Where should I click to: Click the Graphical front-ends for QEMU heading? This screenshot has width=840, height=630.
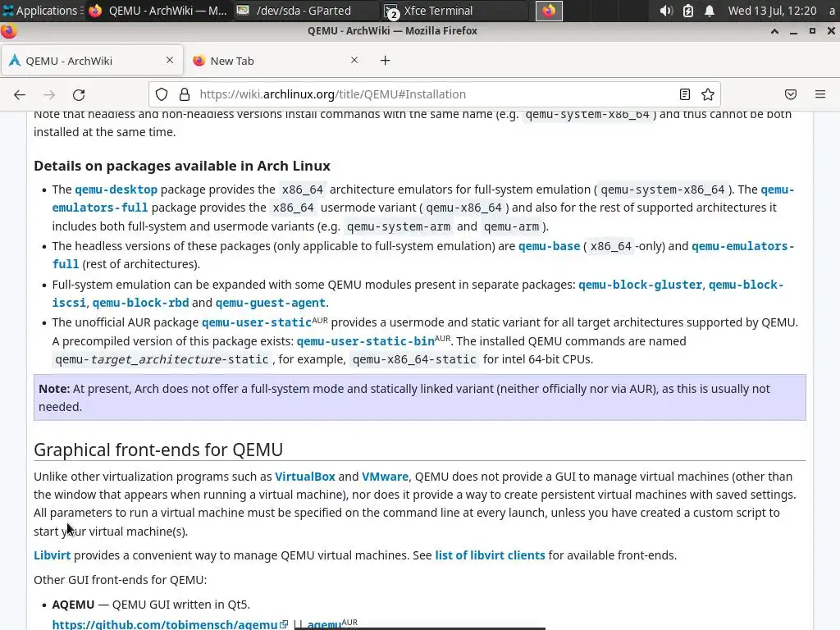click(x=158, y=450)
